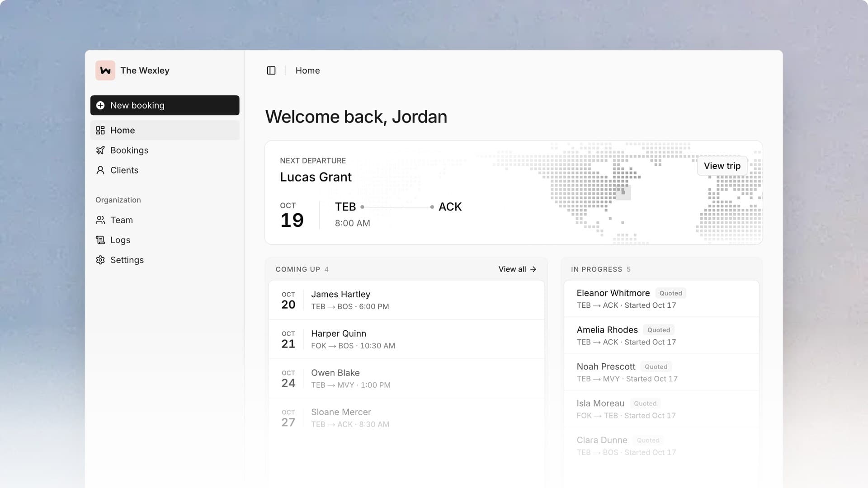
Task: Click the View trip button
Action: click(722, 166)
